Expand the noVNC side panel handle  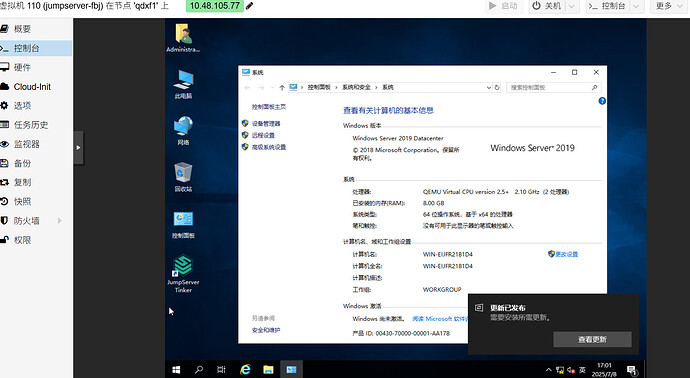pos(78,147)
